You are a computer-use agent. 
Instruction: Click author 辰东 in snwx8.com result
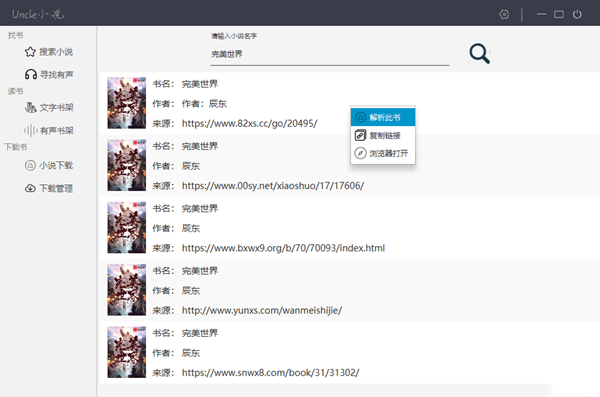pos(191,353)
